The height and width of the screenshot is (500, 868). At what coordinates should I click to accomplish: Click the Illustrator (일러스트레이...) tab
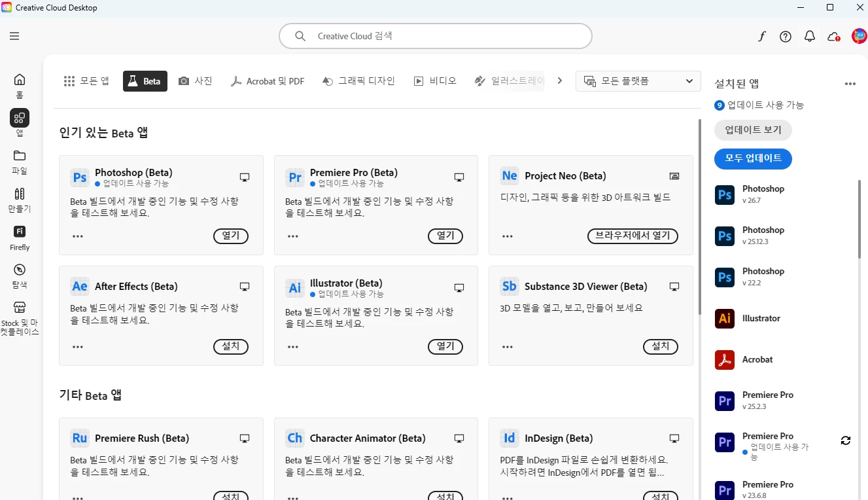(x=509, y=81)
